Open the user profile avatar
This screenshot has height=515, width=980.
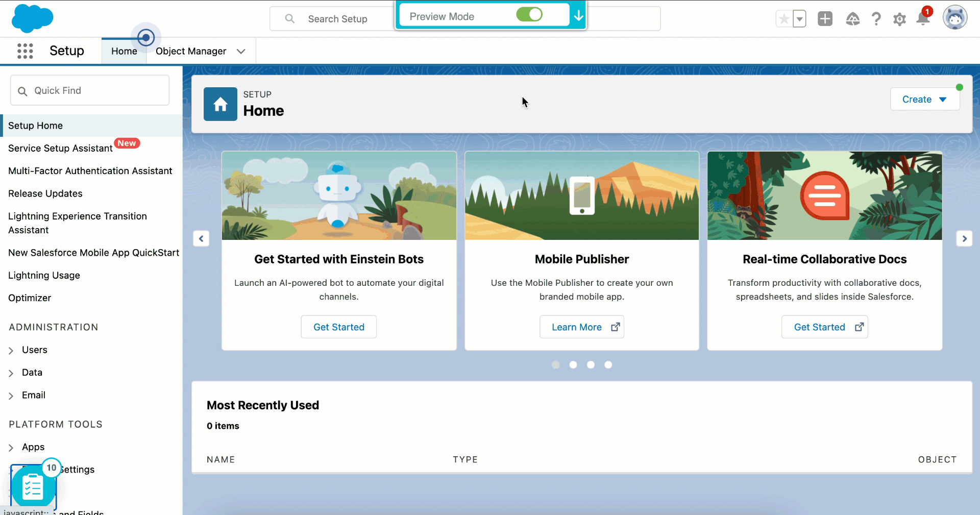pyautogui.click(x=955, y=18)
